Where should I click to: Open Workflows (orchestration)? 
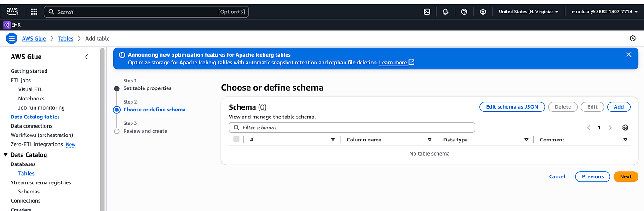[x=42, y=135]
